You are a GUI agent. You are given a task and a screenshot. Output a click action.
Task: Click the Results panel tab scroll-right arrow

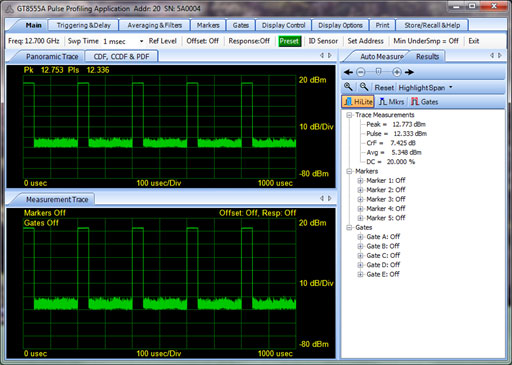coord(500,55)
